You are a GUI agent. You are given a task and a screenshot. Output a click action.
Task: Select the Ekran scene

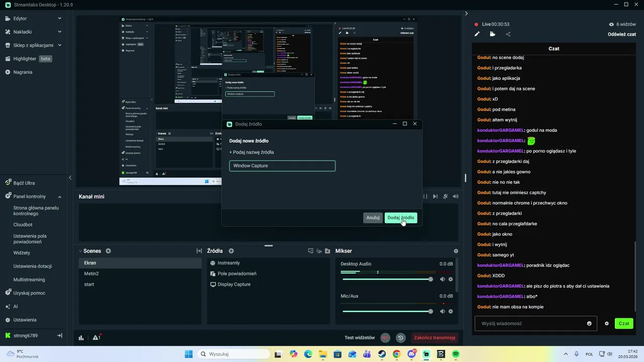point(140,263)
